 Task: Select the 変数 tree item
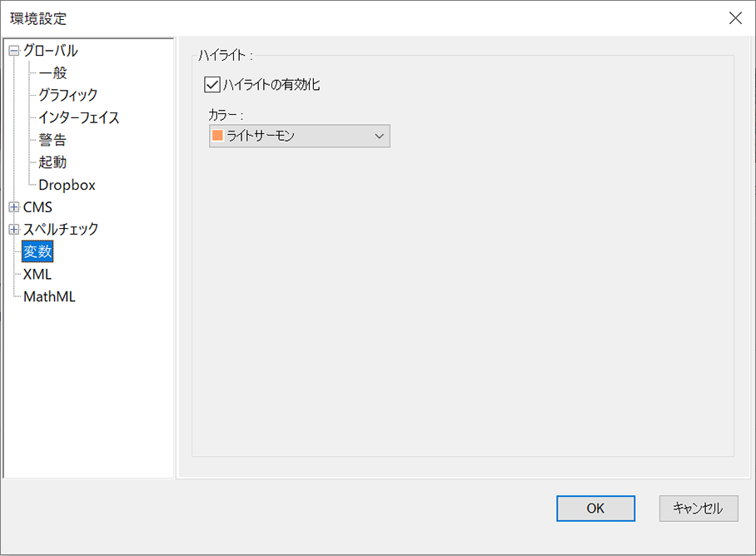point(37,251)
